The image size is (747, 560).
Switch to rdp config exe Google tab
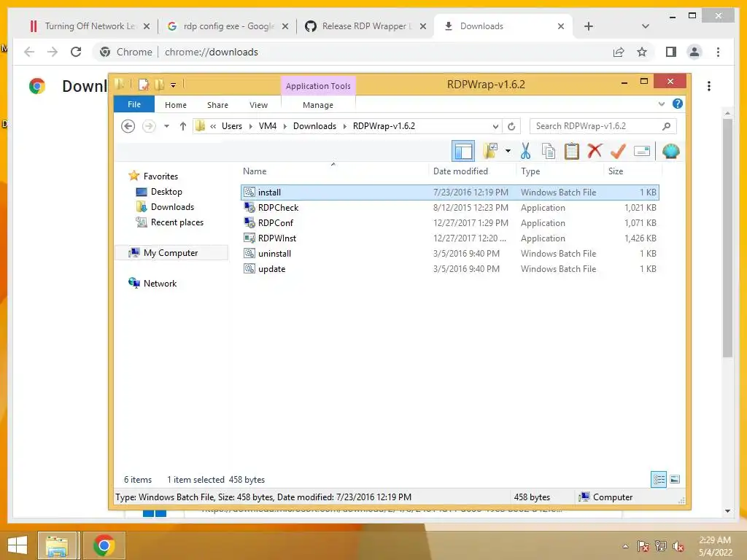(x=228, y=26)
